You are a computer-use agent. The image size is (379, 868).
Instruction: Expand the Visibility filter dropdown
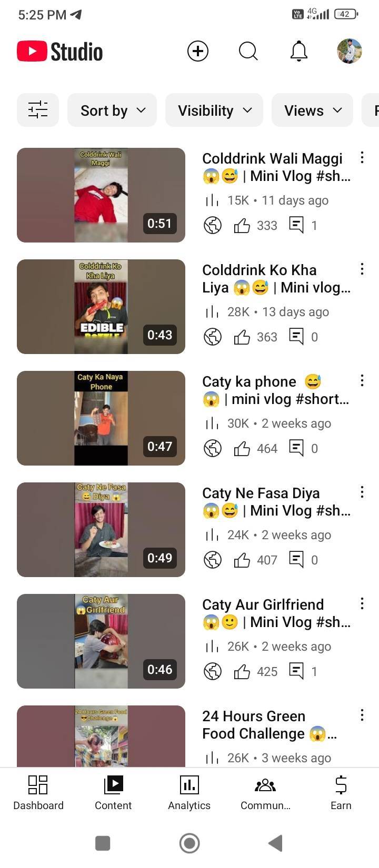[x=214, y=110]
